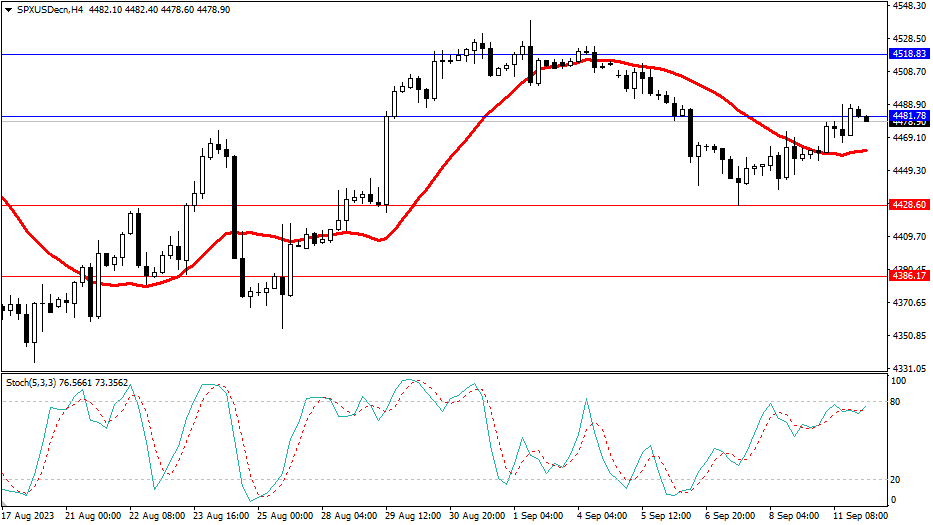This screenshot has height=525, width=933.
Task: Select the blue 4481.78 price label
Action: coord(909,116)
